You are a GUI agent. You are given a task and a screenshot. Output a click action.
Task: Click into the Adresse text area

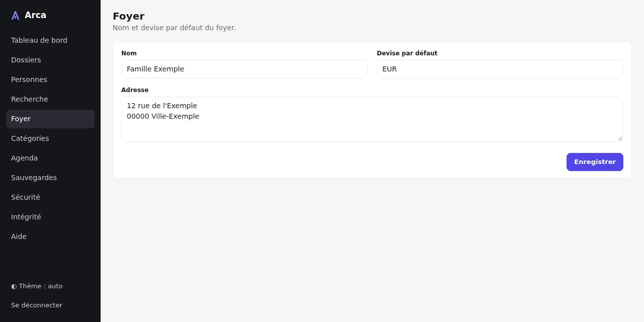tap(372, 119)
